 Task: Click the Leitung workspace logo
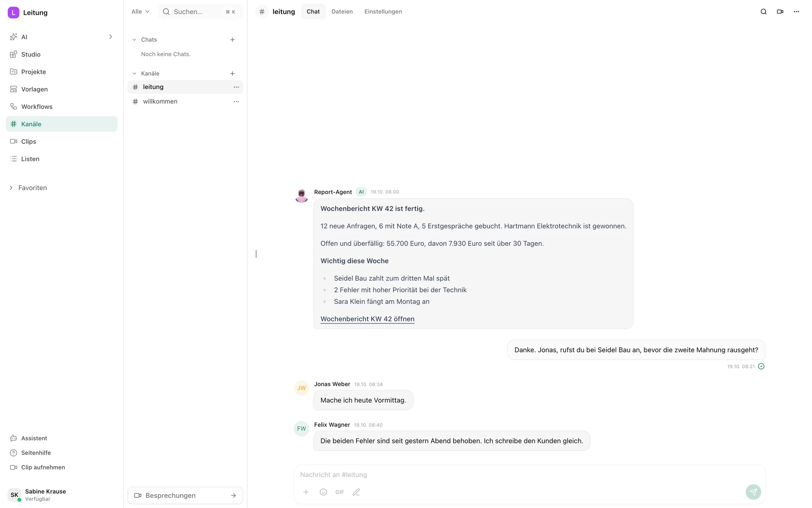pyautogui.click(x=13, y=13)
